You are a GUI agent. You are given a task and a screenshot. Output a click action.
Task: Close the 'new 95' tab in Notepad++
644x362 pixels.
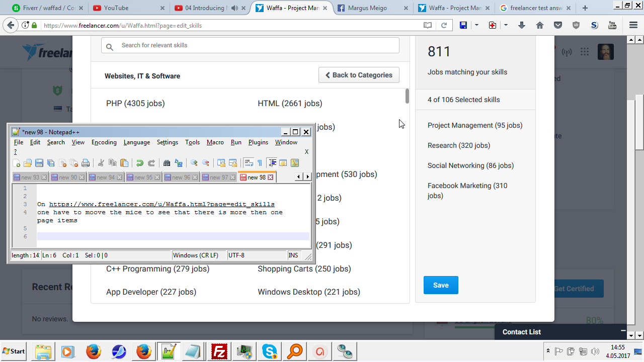click(x=157, y=177)
